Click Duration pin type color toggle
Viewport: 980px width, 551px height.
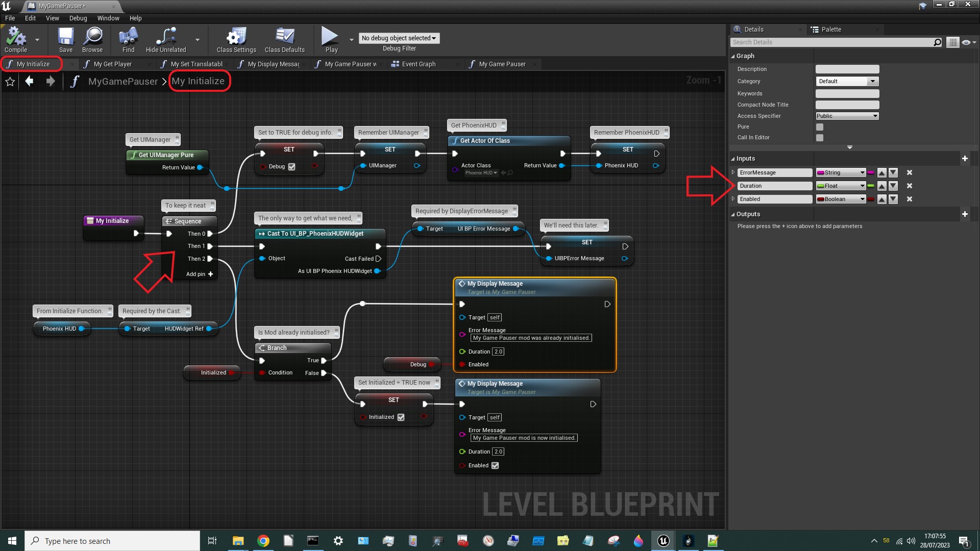coord(871,186)
